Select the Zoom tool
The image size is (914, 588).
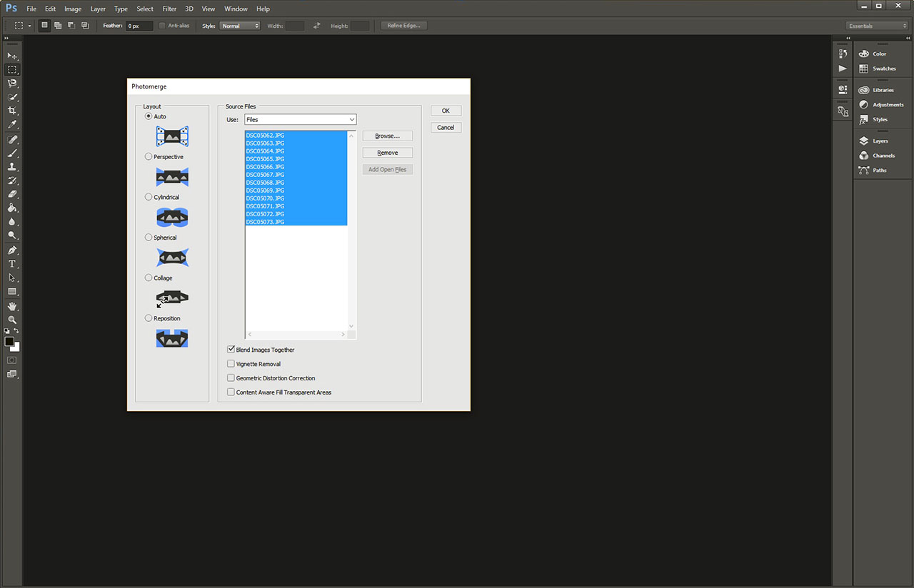click(x=12, y=320)
